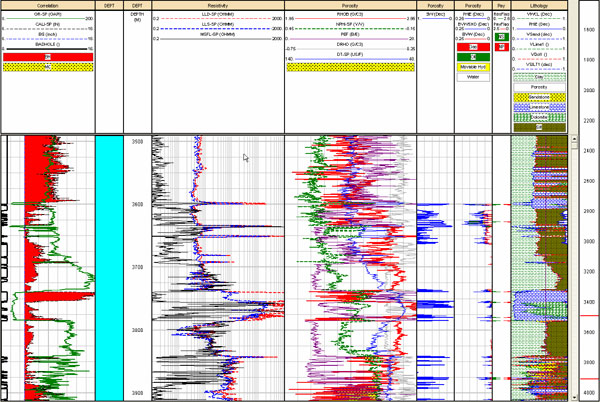The width and height of the screenshot is (600, 402).
Task: Click the 3700 depth label
Action: click(137, 267)
